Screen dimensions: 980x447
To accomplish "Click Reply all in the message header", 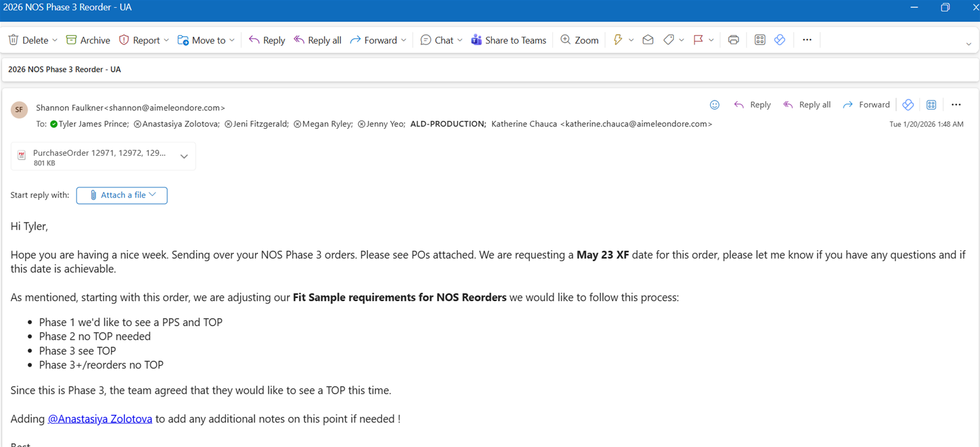I will point(807,105).
